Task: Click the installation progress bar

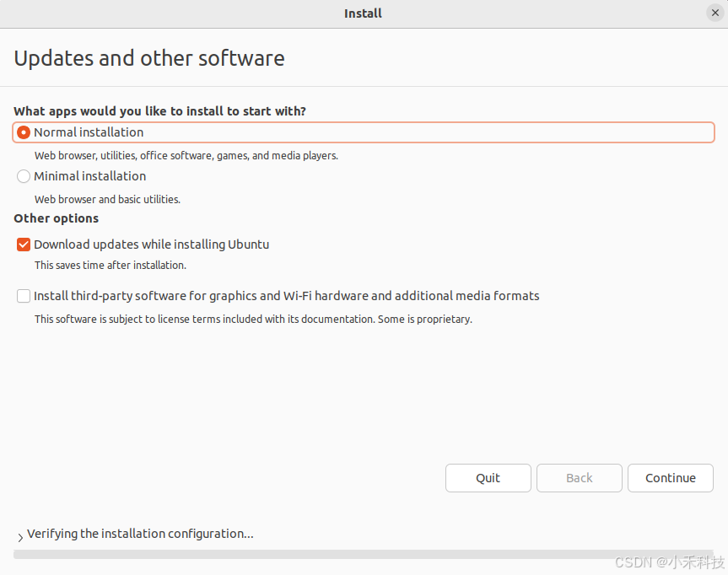Action: pos(363,554)
